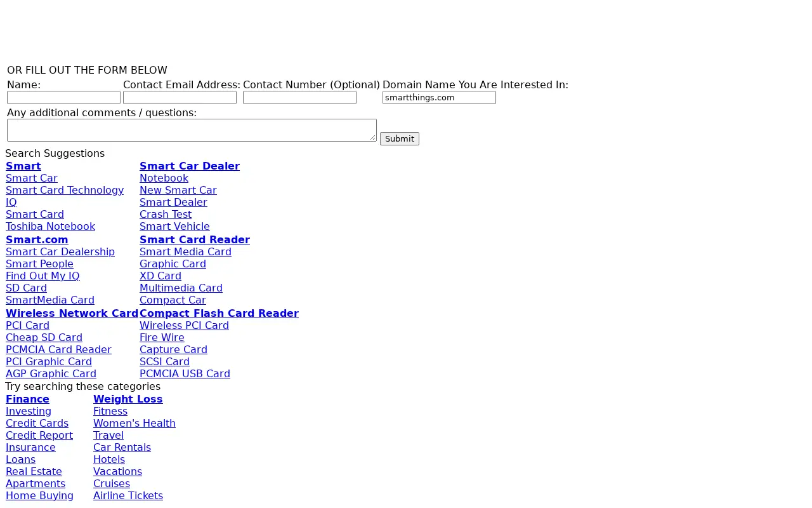812x508 pixels.
Task: Follow the Travel link
Action: click(108, 436)
